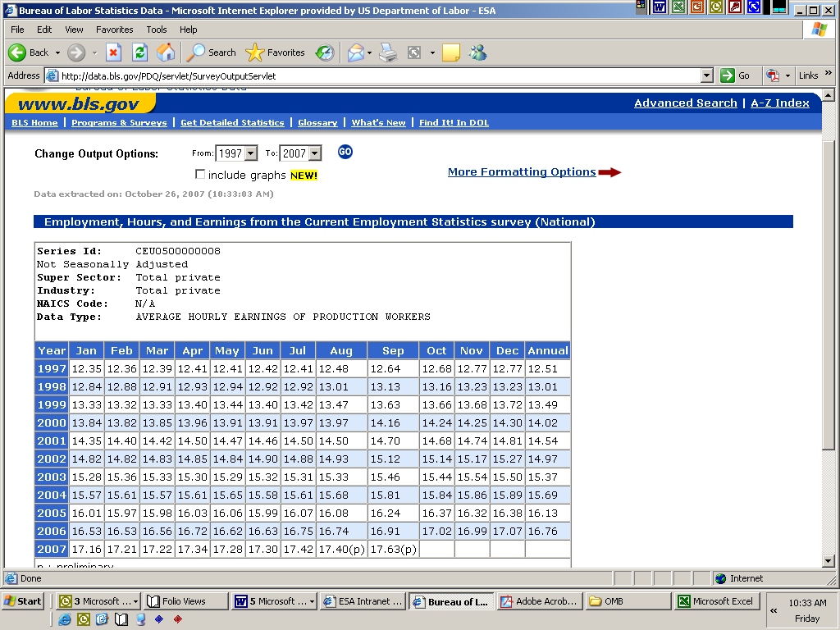Enable the include graphs checkbox
Image resolution: width=840 pixels, height=630 pixels.
(x=200, y=175)
